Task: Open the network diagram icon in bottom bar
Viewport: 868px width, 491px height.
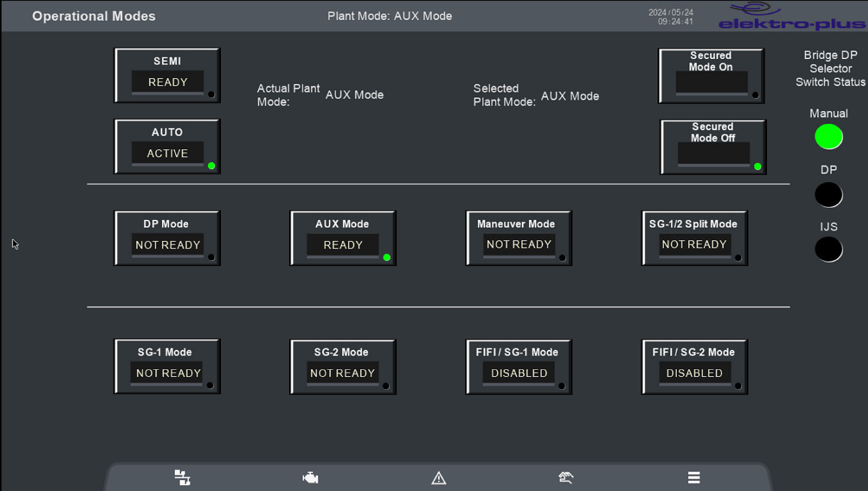Action: 182,477
